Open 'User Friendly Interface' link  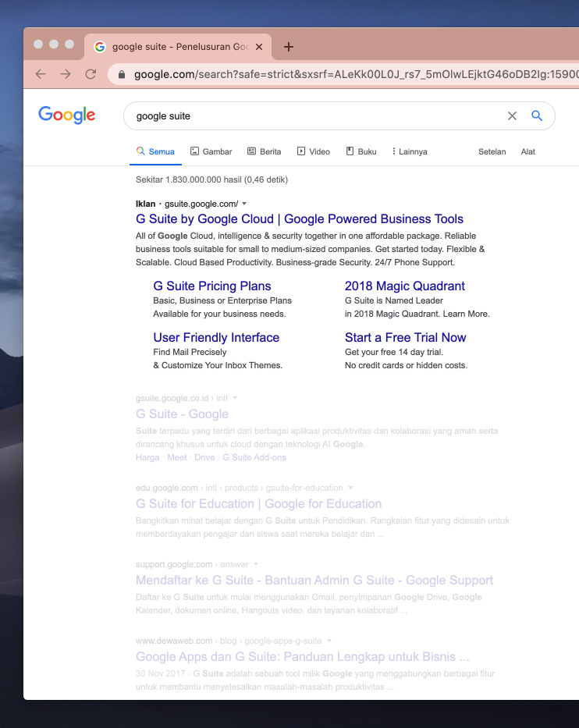216,338
